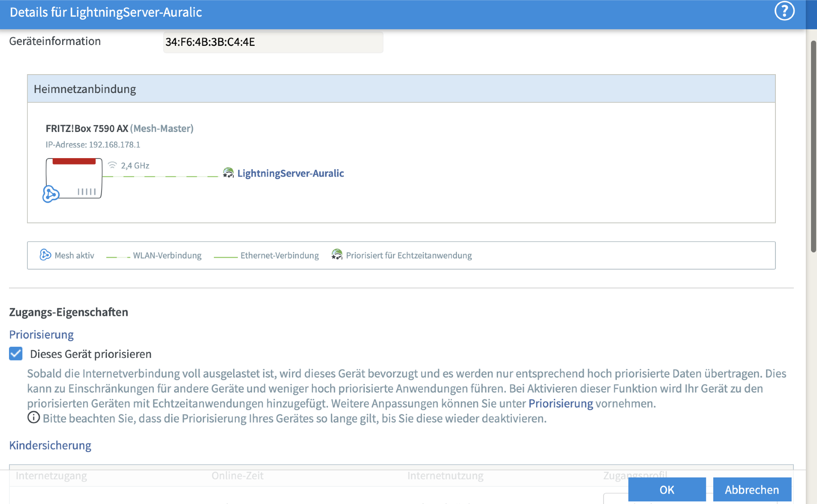Viewport: 817px width, 504px height.
Task: Click the Mesh icon on the router
Action: (51, 194)
